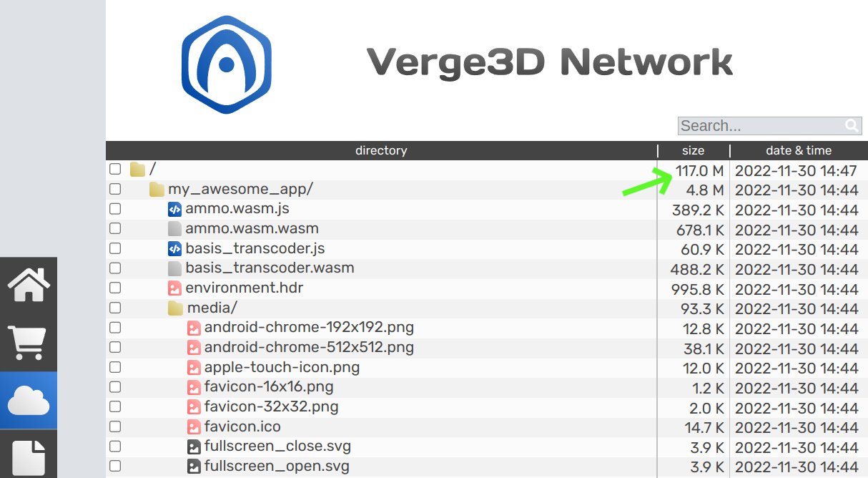
Task: Check the root directory checkbox
Action: click(115, 170)
